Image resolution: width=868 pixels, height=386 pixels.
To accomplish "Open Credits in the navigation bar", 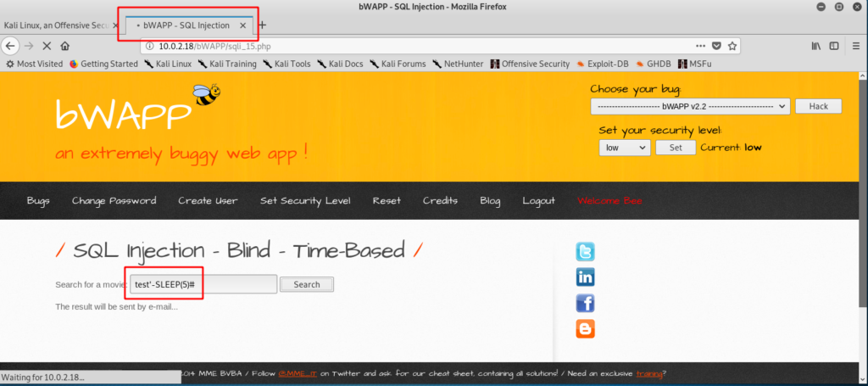I will [440, 200].
